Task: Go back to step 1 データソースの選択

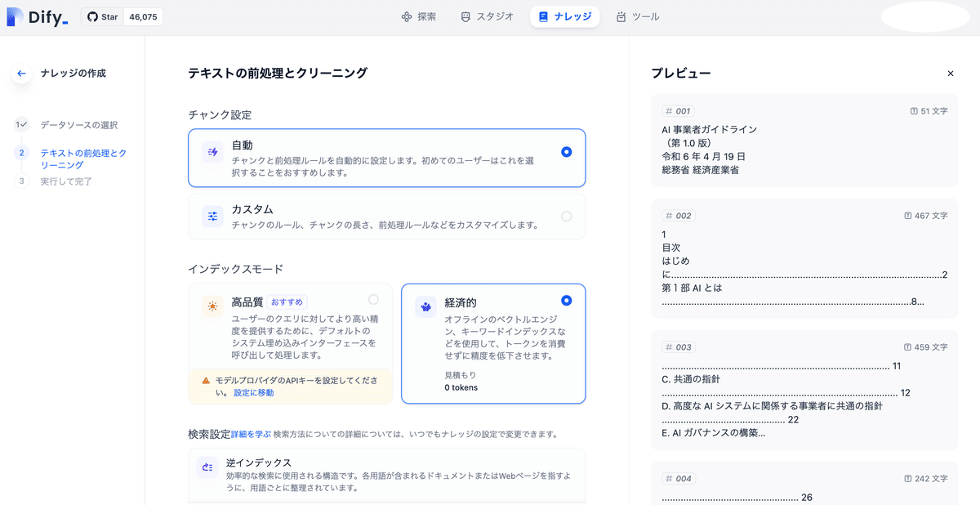Action: tap(80, 124)
